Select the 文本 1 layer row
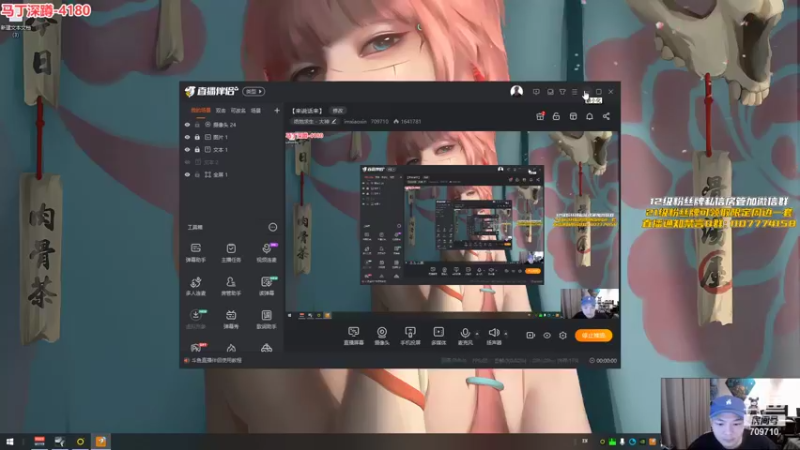Viewport: 800px width, 450px height. point(231,149)
